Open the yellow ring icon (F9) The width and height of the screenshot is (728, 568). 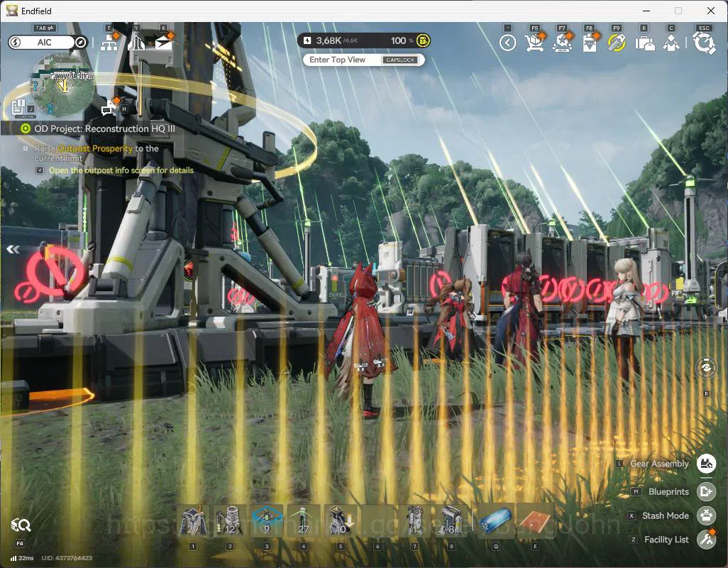pyautogui.click(x=617, y=43)
